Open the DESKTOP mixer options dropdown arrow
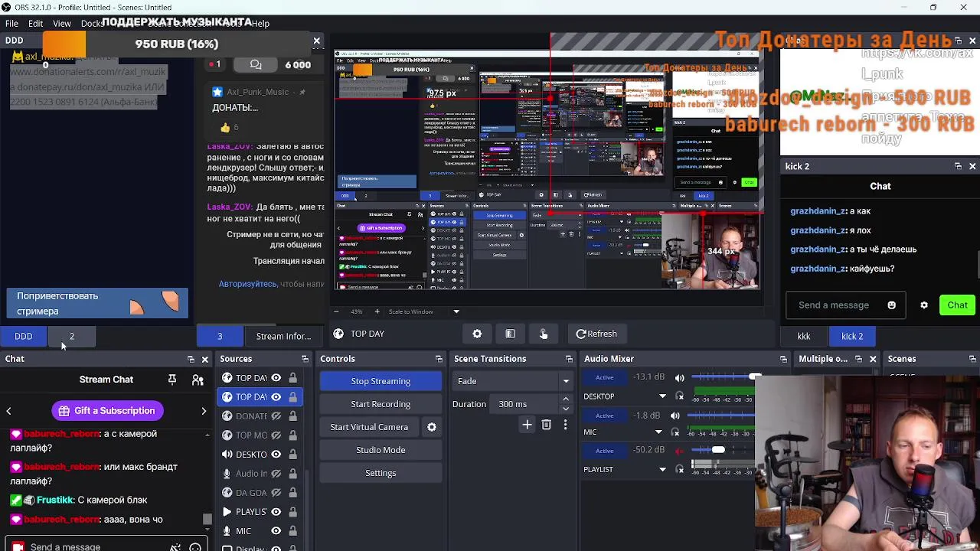This screenshot has width=980, height=551. click(662, 396)
